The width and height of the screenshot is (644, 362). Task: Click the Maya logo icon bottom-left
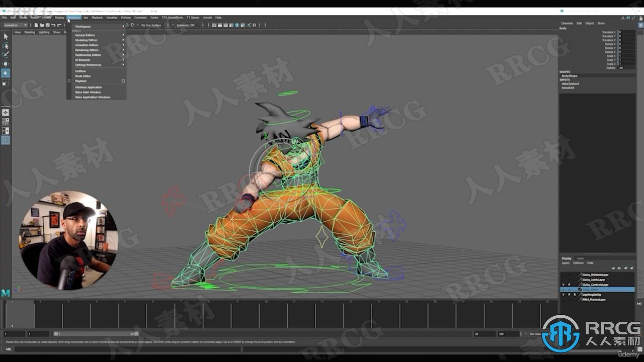click(6, 293)
